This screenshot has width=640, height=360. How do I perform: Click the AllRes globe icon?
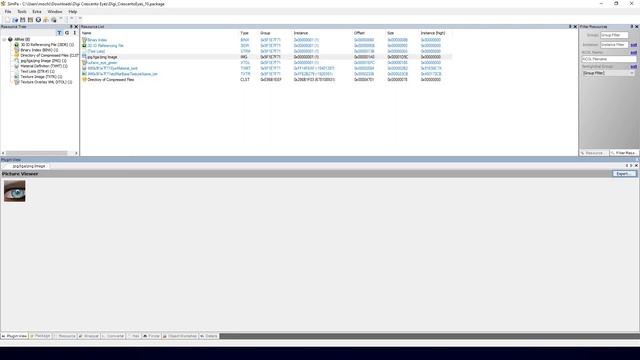[11, 40]
